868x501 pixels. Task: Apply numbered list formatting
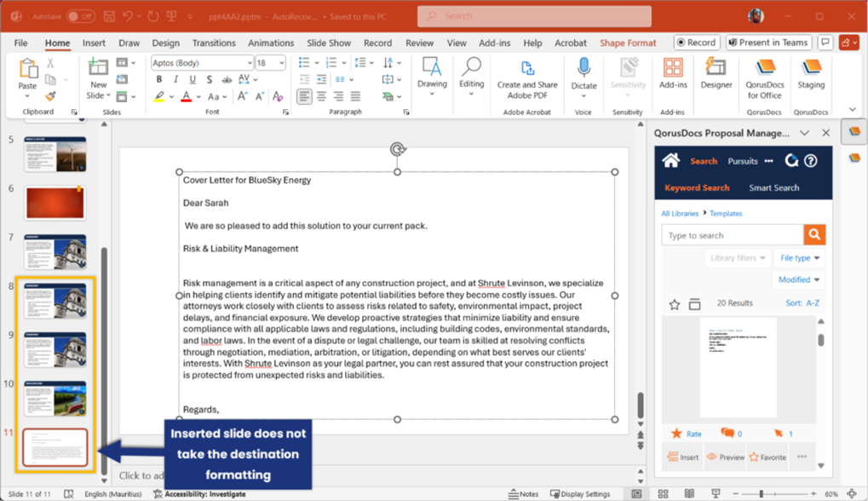click(331, 62)
